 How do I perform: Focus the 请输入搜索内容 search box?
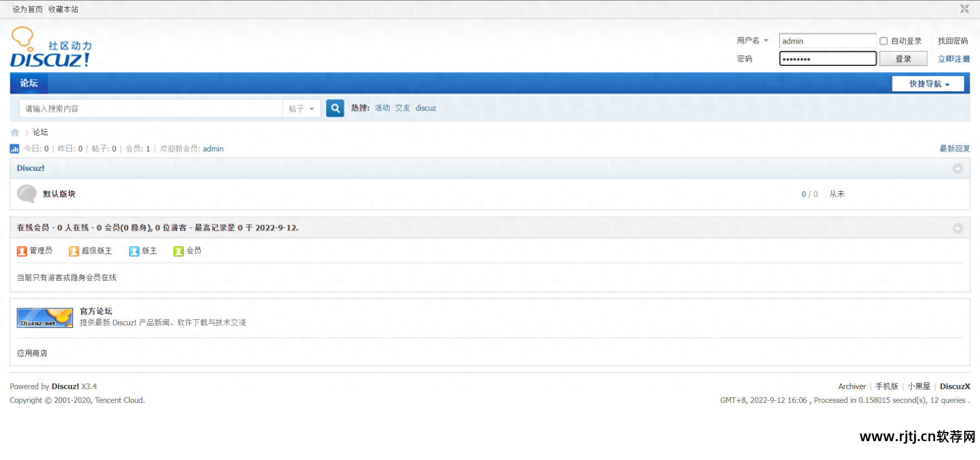[x=151, y=108]
